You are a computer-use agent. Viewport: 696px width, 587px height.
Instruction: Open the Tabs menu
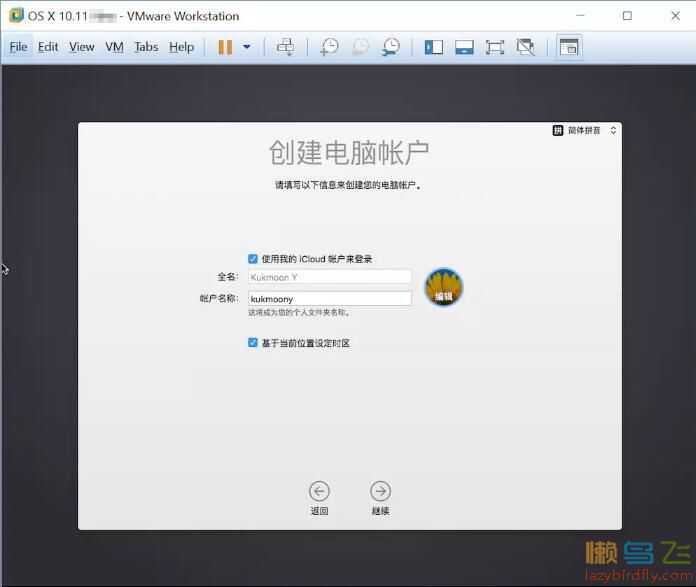(x=146, y=47)
